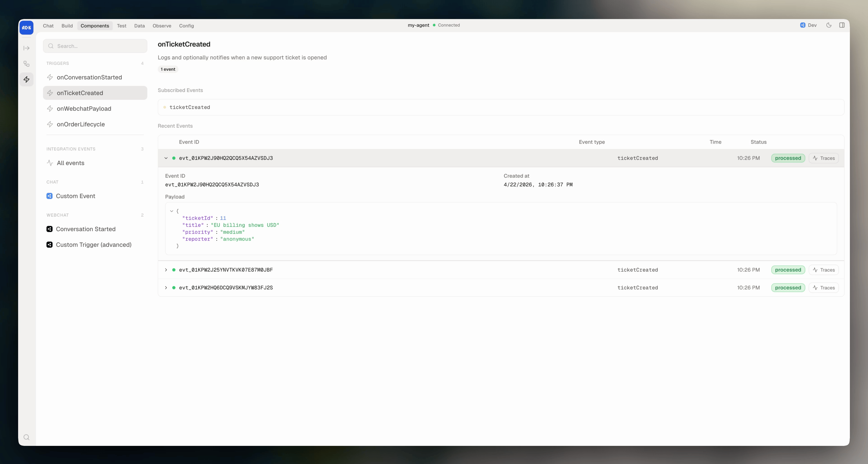This screenshot has height=464, width=868.
Task: Click the Custom Event blue icon
Action: (50, 196)
